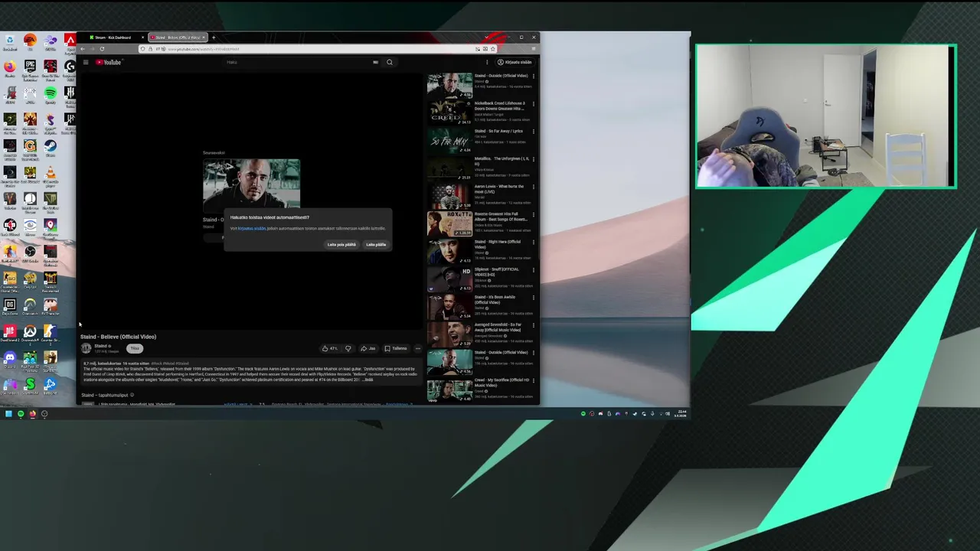
Task: Open a new browser tab
Action: (214, 37)
